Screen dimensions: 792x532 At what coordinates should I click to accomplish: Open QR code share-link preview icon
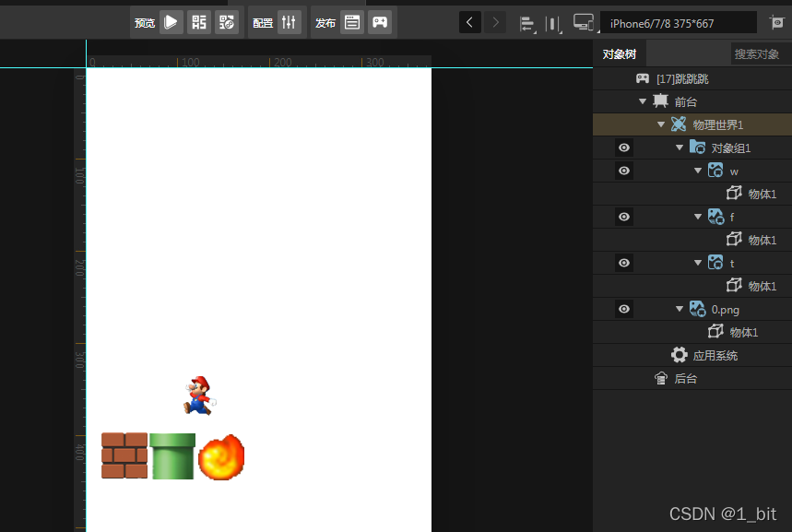tap(226, 22)
